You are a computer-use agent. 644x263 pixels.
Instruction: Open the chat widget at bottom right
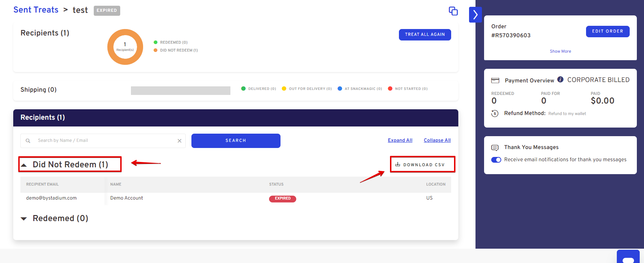(x=628, y=257)
